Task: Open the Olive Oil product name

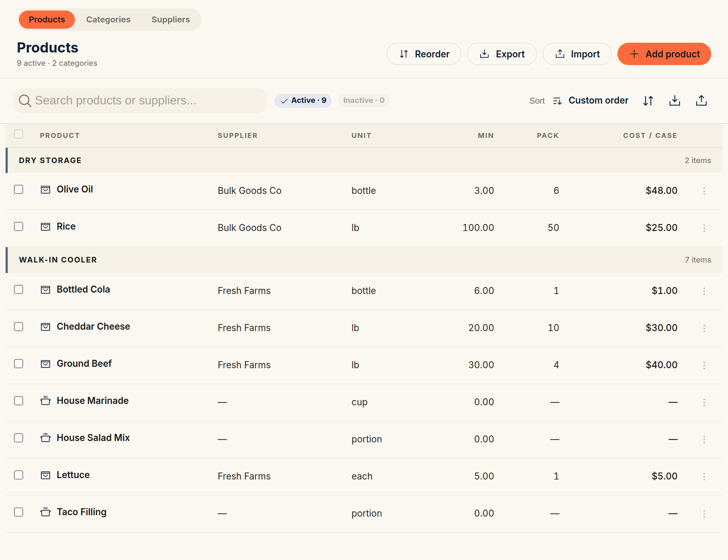Action: coord(75,189)
